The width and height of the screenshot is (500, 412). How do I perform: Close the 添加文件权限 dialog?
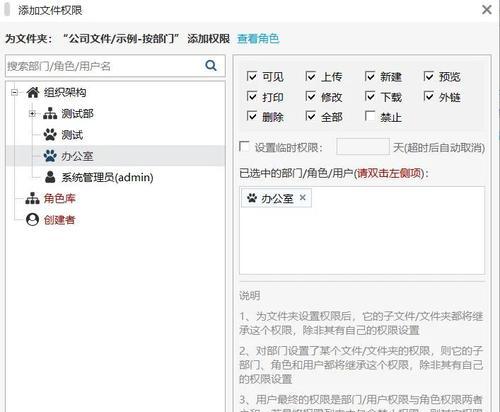tap(487, 10)
